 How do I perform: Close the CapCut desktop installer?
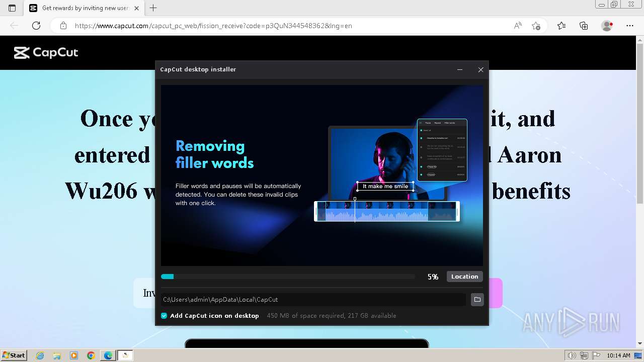click(x=480, y=70)
